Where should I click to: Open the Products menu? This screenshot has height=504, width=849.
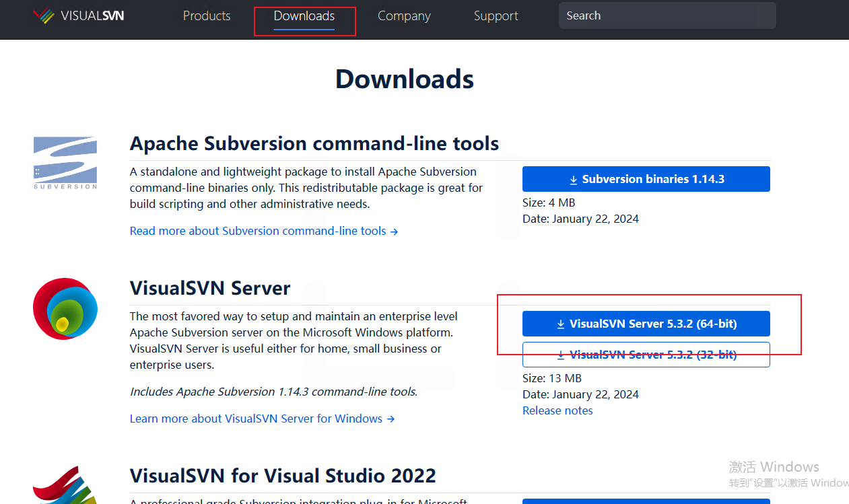point(207,15)
